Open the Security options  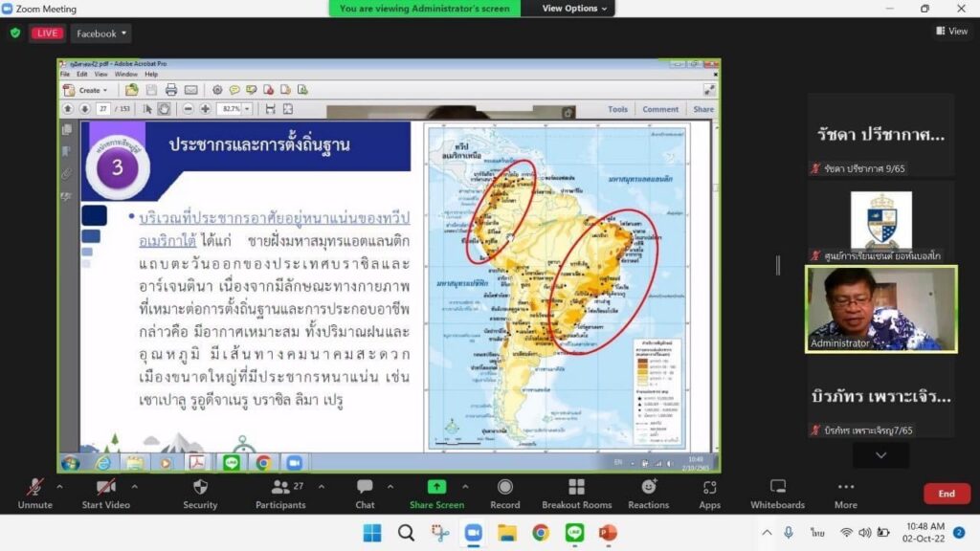pyautogui.click(x=200, y=493)
